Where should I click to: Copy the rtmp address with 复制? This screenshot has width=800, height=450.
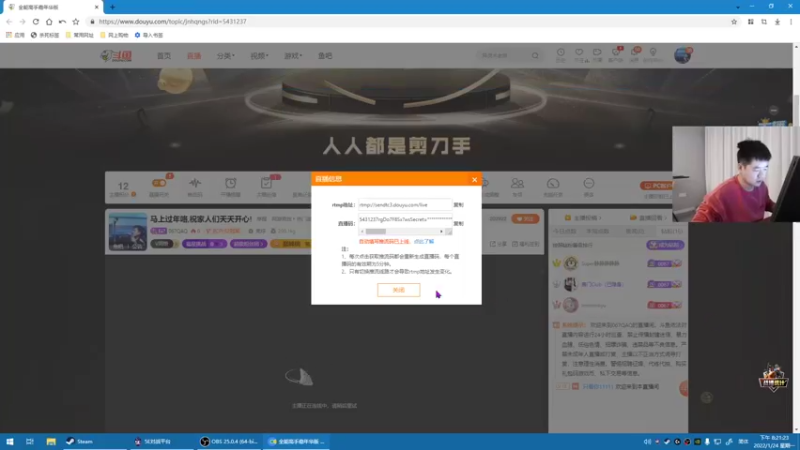coord(459,205)
